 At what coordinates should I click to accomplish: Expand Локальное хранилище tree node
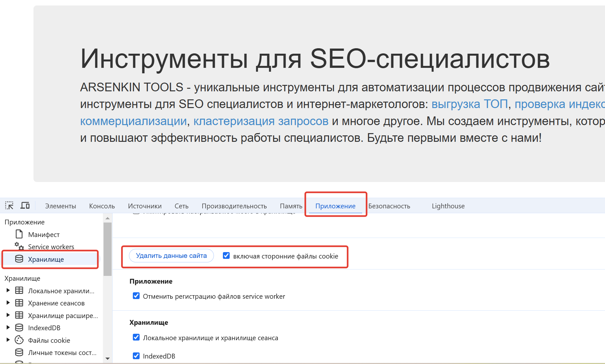coord(8,290)
